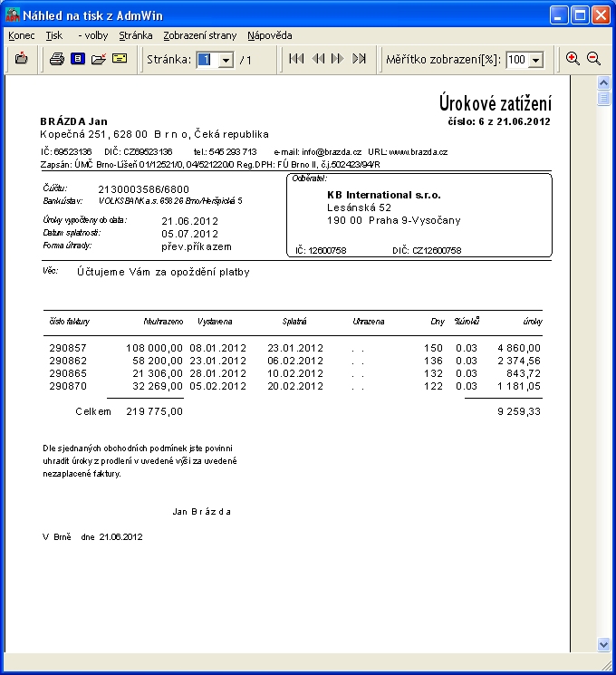Screen dimensions: 616x675
Task: Click the AdmWin application icon in the title bar
Action: coord(13,15)
